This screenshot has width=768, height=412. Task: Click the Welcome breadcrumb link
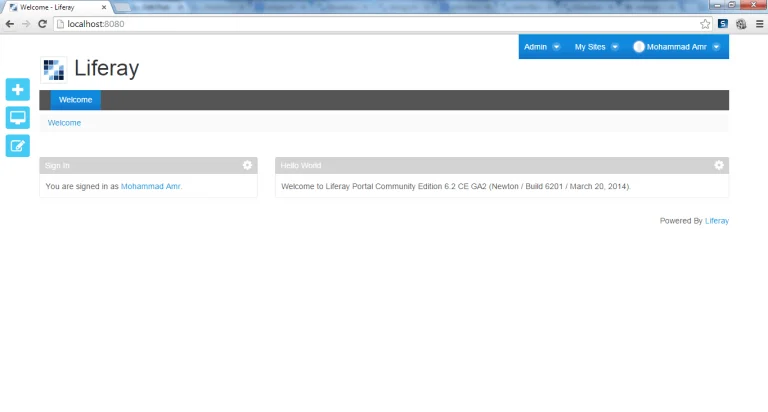click(64, 123)
